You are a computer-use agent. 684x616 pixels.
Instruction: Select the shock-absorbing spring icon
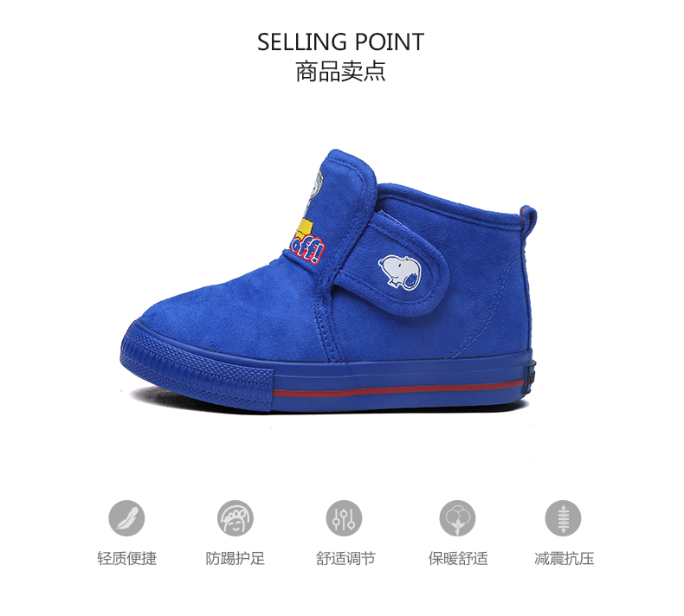tap(563, 518)
